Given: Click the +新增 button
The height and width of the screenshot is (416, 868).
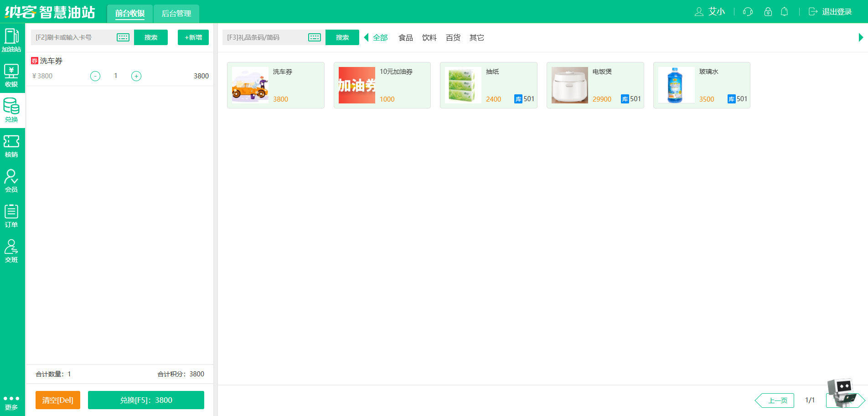Looking at the screenshot, I should pyautogui.click(x=193, y=37).
